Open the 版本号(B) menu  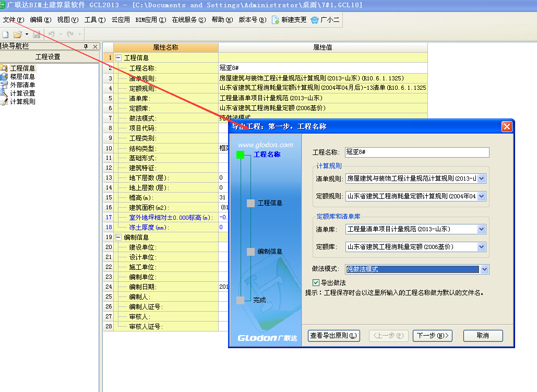click(x=253, y=19)
